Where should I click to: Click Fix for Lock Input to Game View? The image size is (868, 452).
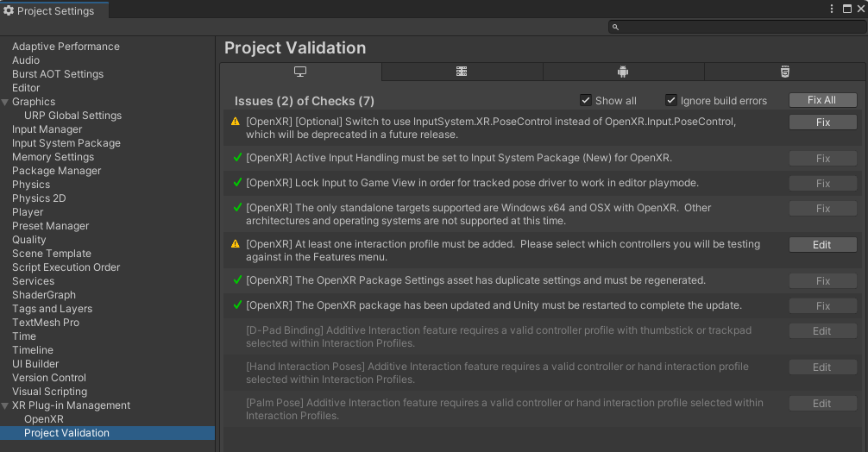[822, 183]
